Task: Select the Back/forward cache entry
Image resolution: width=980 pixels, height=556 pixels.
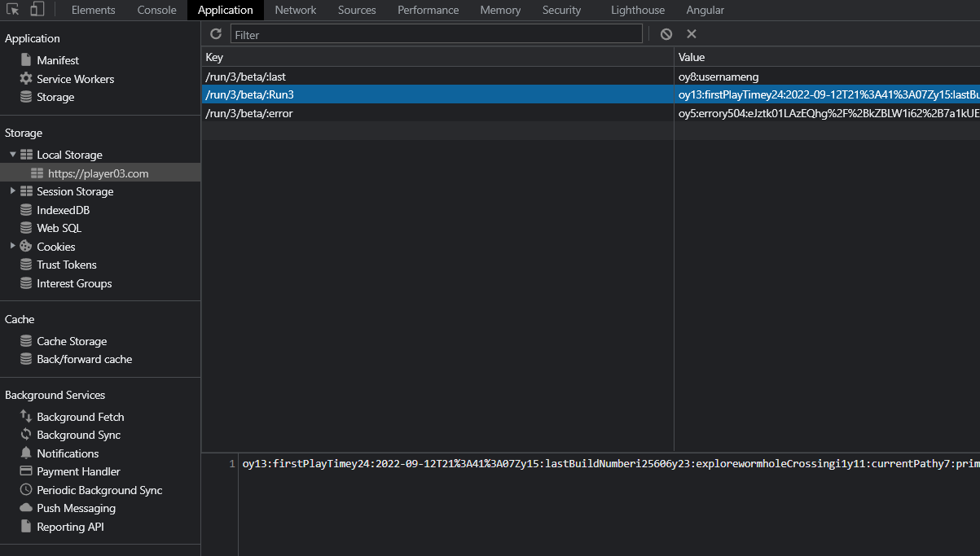Action: point(86,359)
